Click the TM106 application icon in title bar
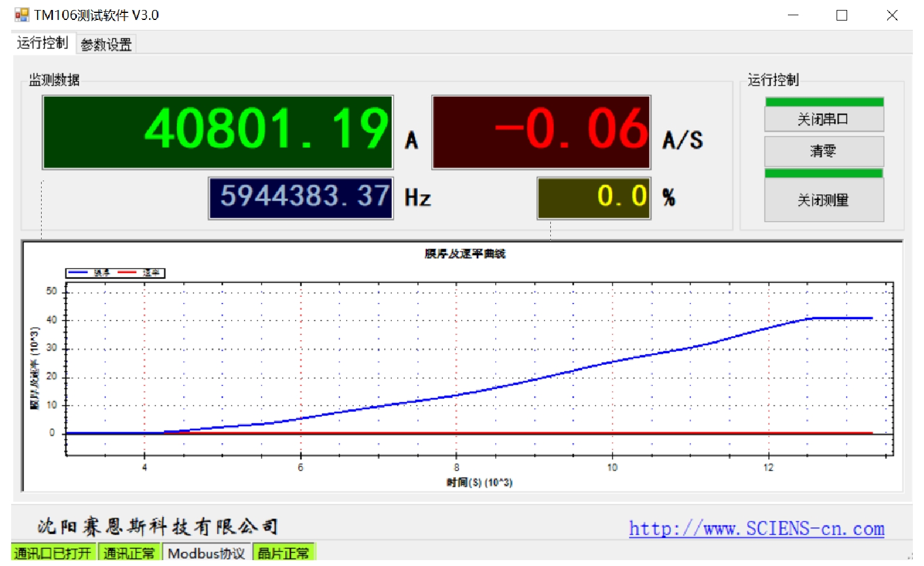Viewport: 924px width, 566px height. (22, 15)
